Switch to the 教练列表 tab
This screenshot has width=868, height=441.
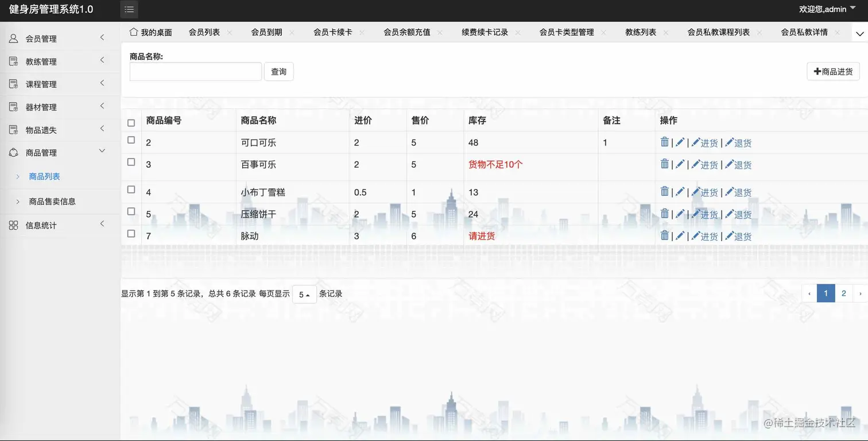pyautogui.click(x=641, y=32)
